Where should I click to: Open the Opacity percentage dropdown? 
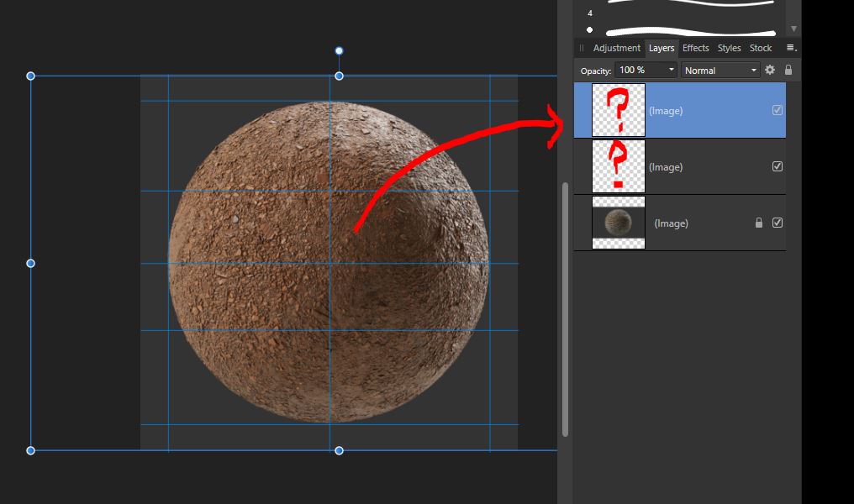pos(672,71)
